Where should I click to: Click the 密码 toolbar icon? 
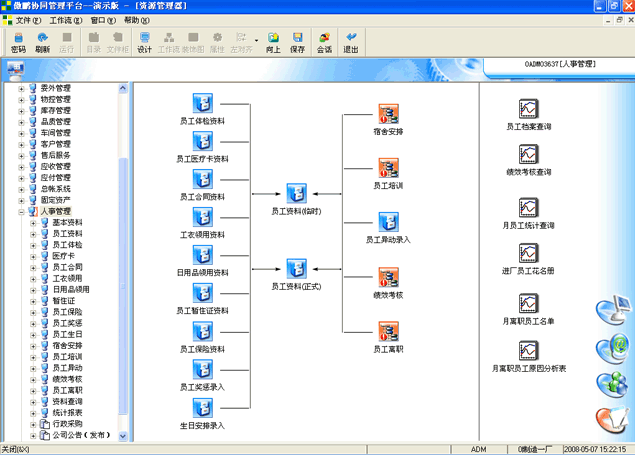tap(18, 42)
